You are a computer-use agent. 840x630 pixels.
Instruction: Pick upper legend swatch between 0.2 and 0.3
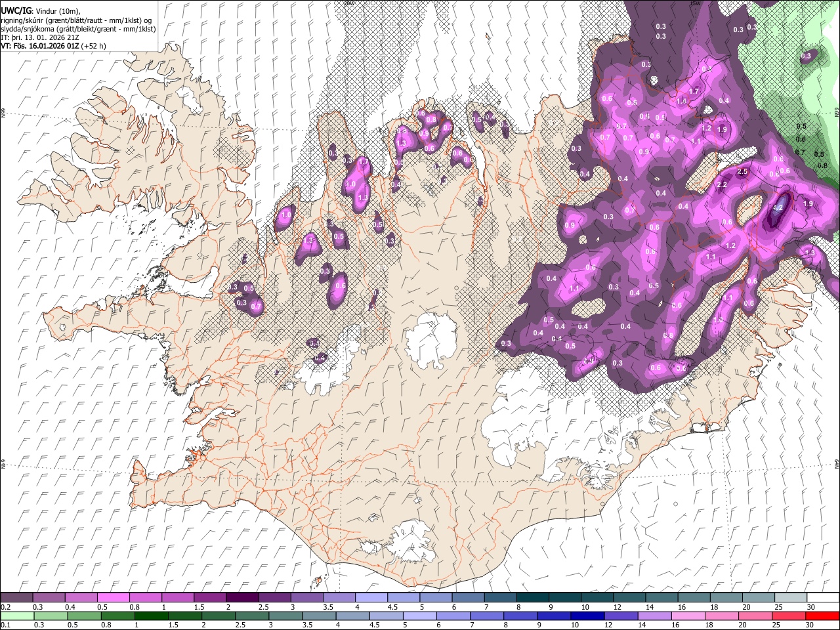tap(16, 598)
